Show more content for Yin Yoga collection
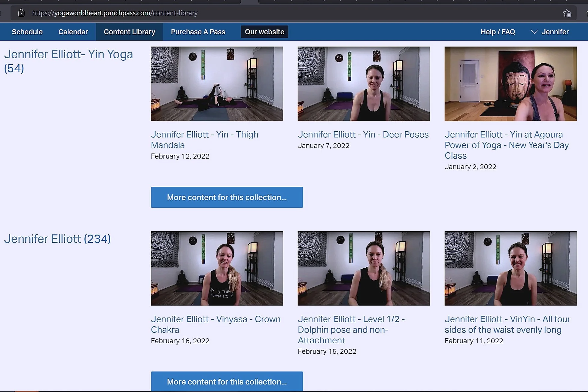The width and height of the screenshot is (588, 392). click(x=227, y=197)
